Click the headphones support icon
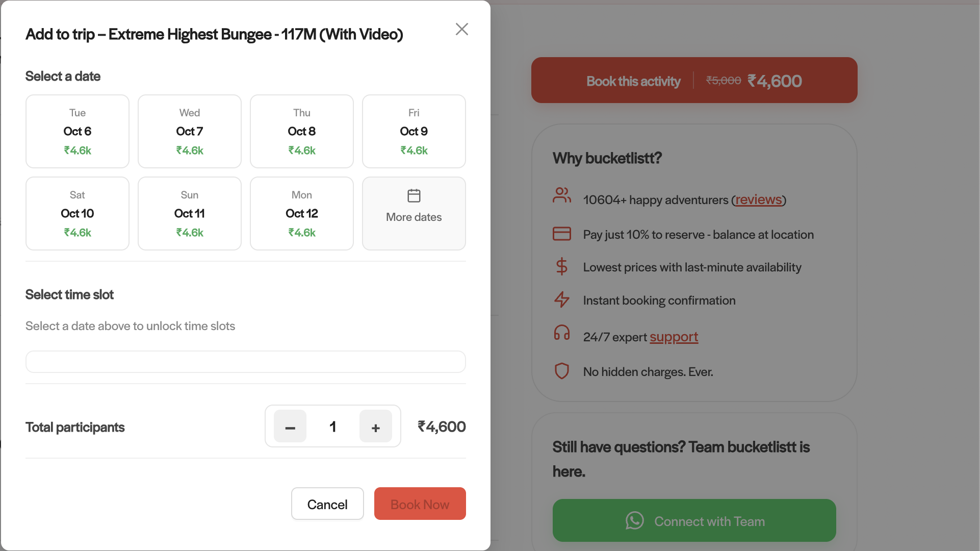This screenshot has width=980, height=551. 562,333
